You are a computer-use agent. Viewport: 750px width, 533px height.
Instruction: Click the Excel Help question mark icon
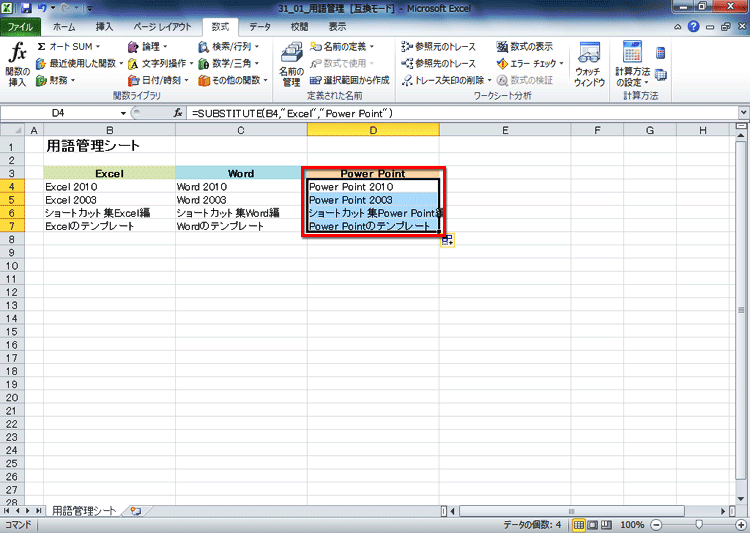click(x=694, y=27)
